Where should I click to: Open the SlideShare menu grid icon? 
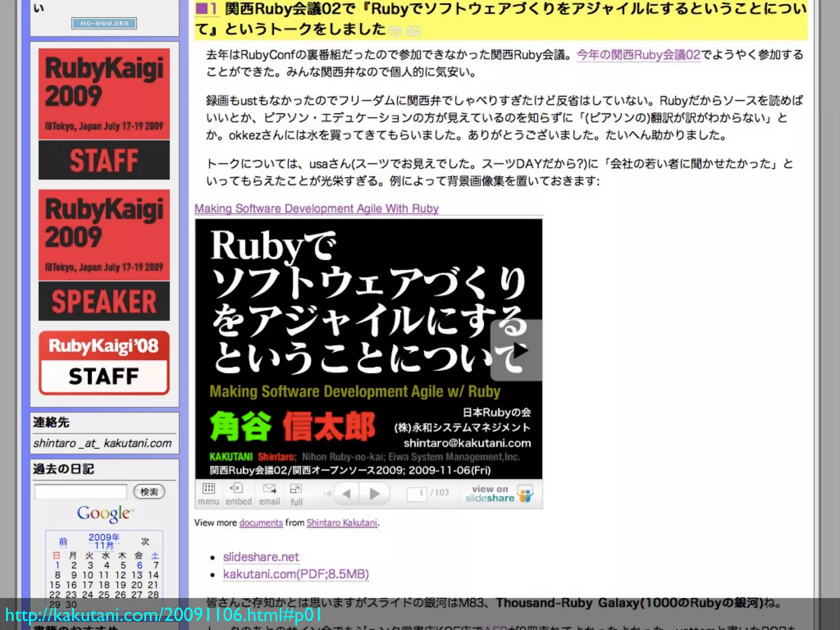[x=208, y=488]
